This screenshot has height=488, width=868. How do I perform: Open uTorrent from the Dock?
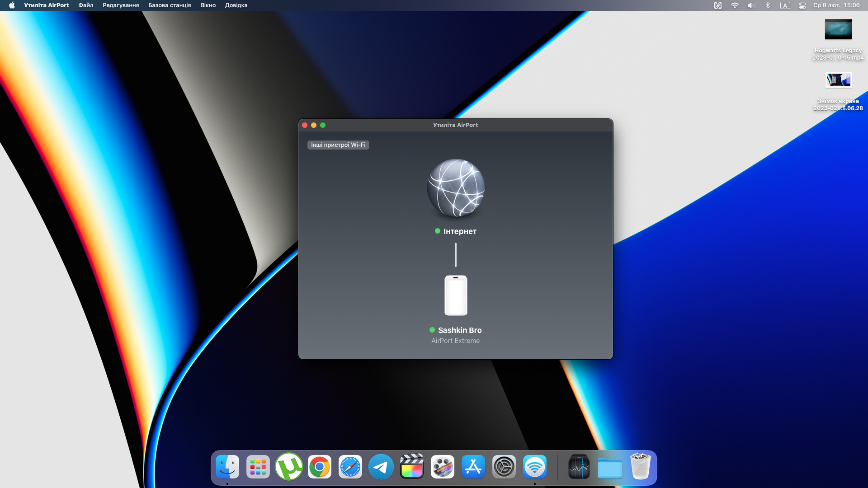(289, 467)
